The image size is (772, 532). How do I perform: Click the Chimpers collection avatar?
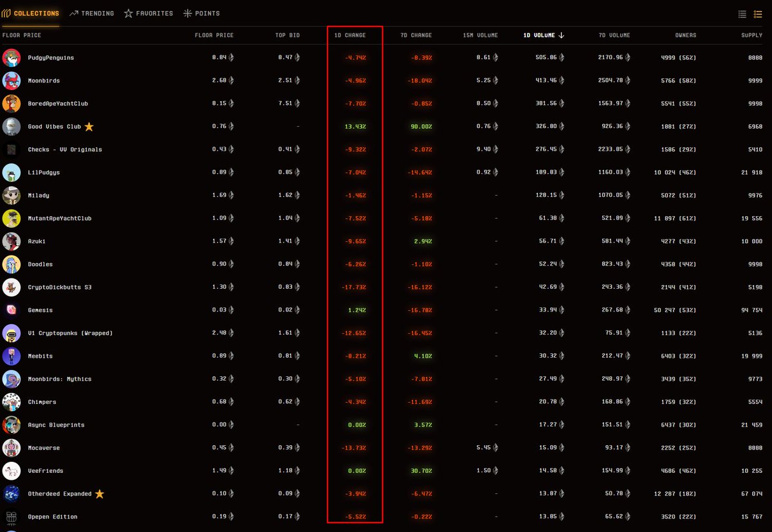[12, 402]
